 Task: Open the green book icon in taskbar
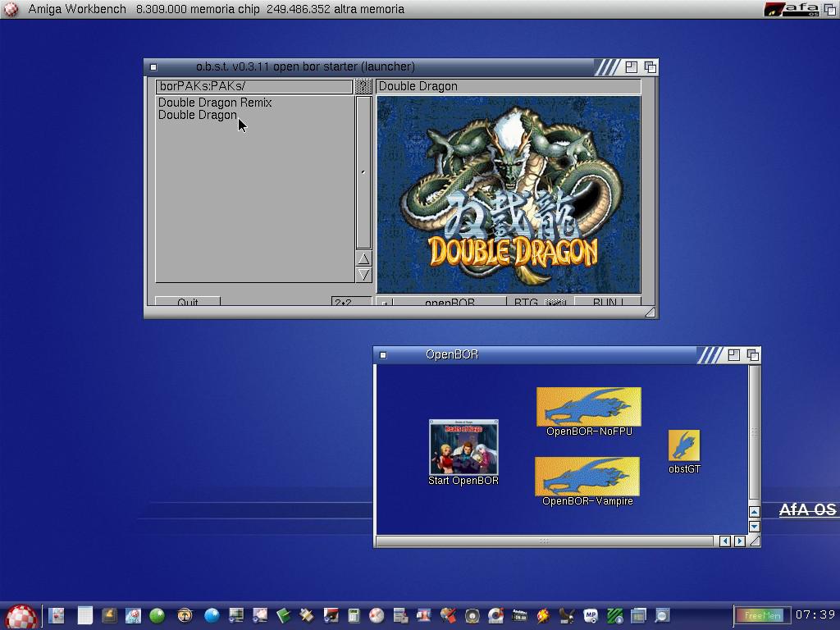(283, 615)
